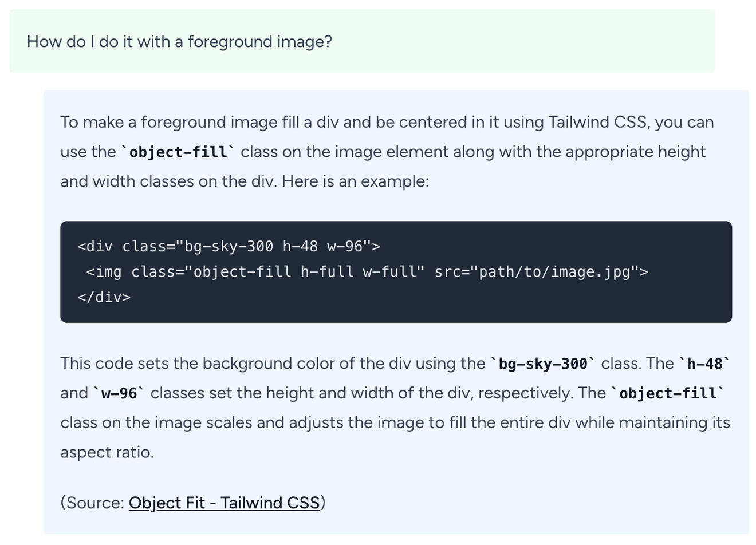Click the "aspect ratio." closing text
This screenshot has height=545, width=756.
point(107,452)
